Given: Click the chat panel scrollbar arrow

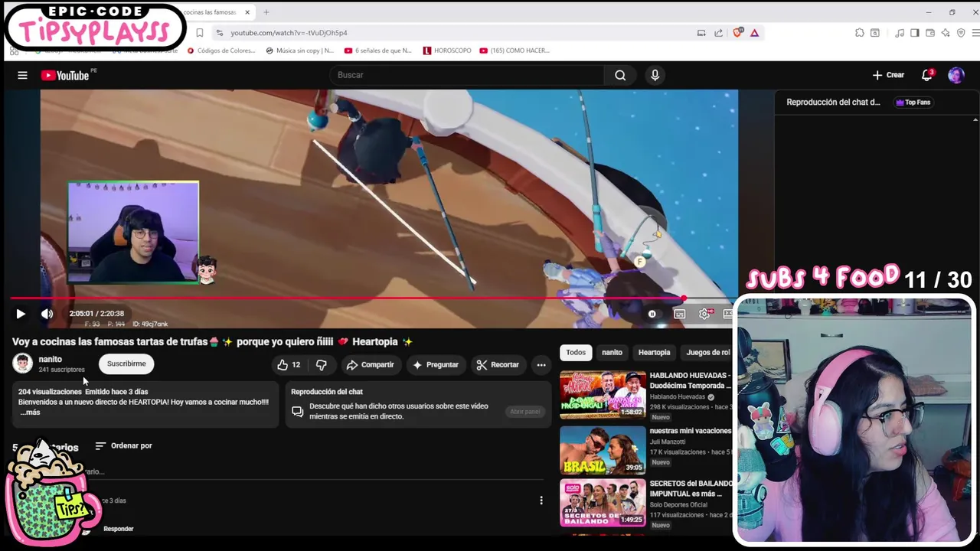Looking at the screenshot, I should tap(975, 120).
